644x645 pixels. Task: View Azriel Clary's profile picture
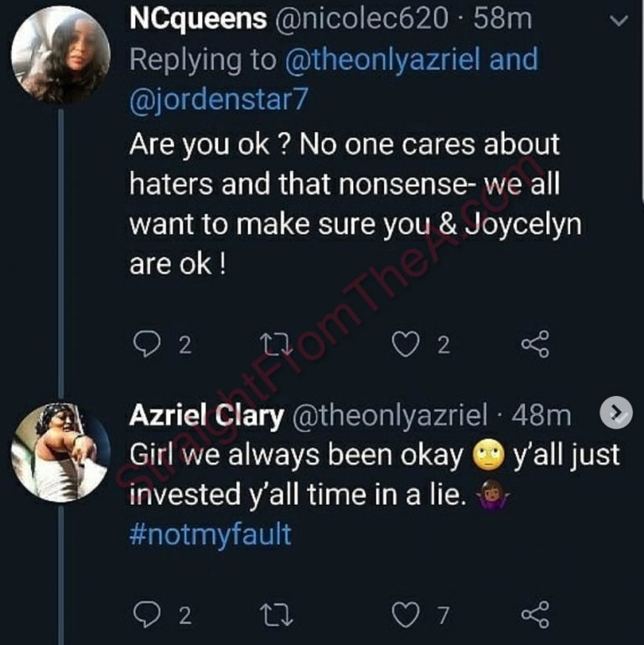[60, 453]
